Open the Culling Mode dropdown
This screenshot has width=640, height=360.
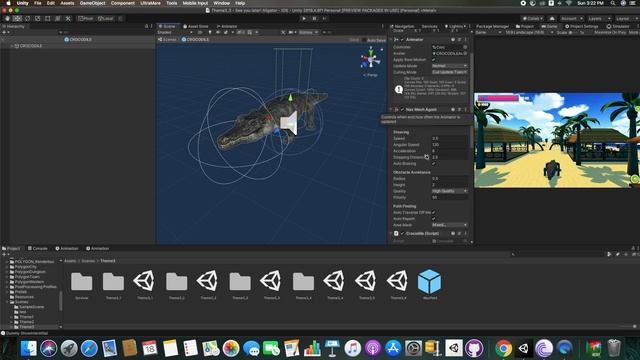pos(449,72)
